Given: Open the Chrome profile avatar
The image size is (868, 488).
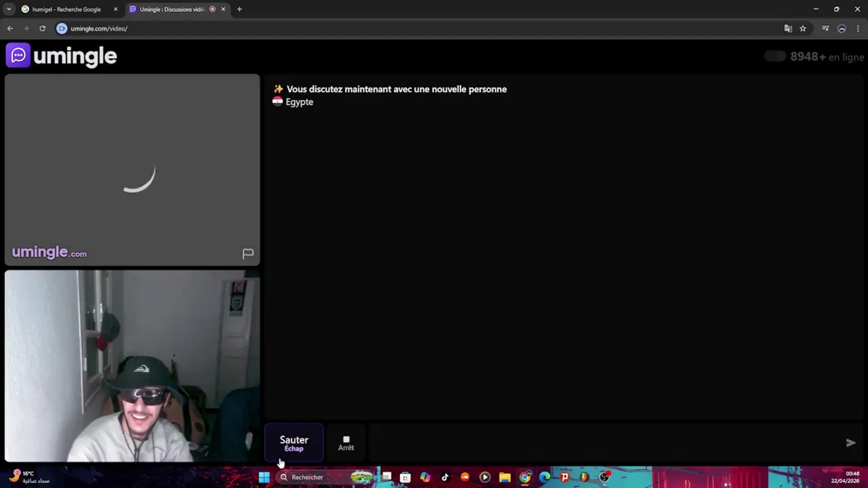Looking at the screenshot, I should 842,28.
